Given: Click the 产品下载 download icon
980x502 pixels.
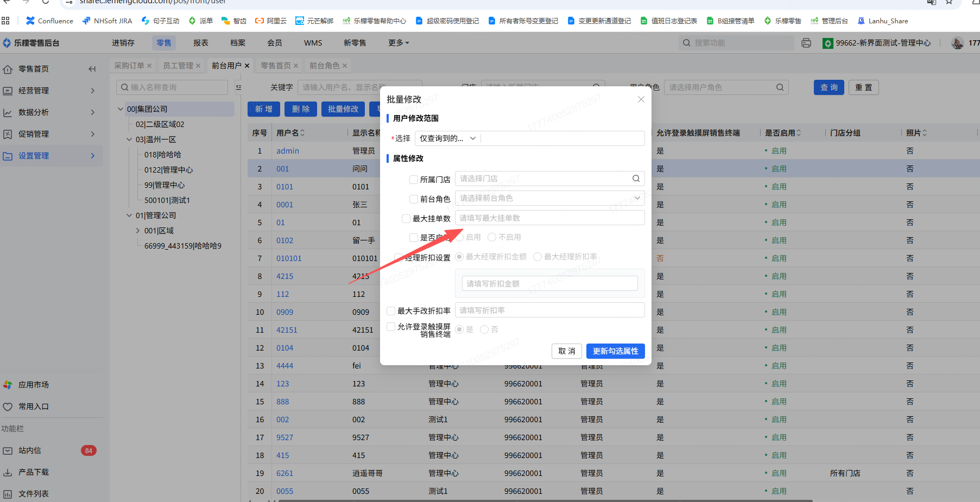Looking at the screenshot, I should click(8, 472).
